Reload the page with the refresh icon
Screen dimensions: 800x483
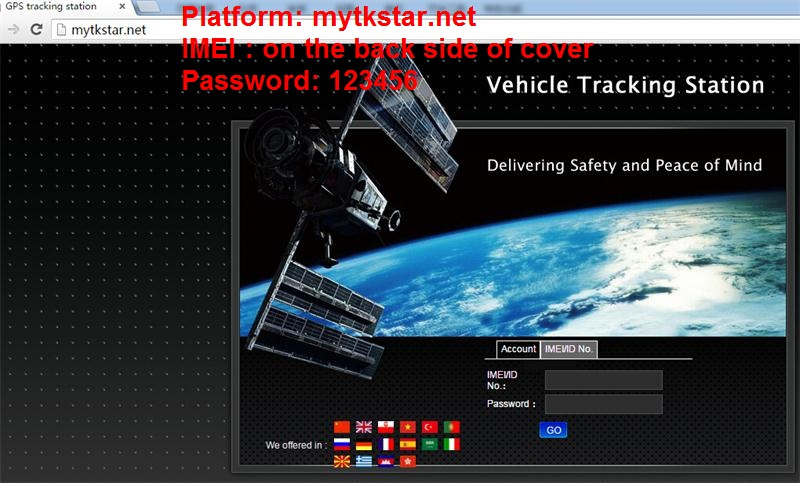(x=36, y=29)
